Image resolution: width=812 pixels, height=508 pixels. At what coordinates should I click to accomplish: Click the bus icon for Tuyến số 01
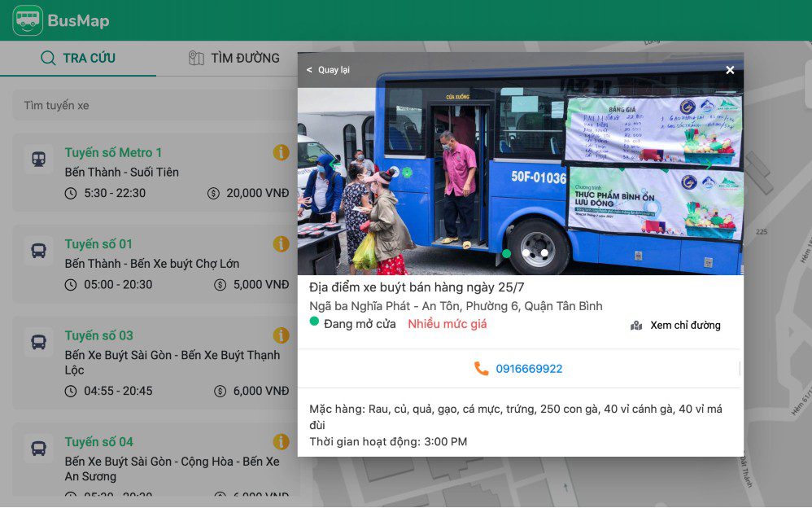(38, 251)
